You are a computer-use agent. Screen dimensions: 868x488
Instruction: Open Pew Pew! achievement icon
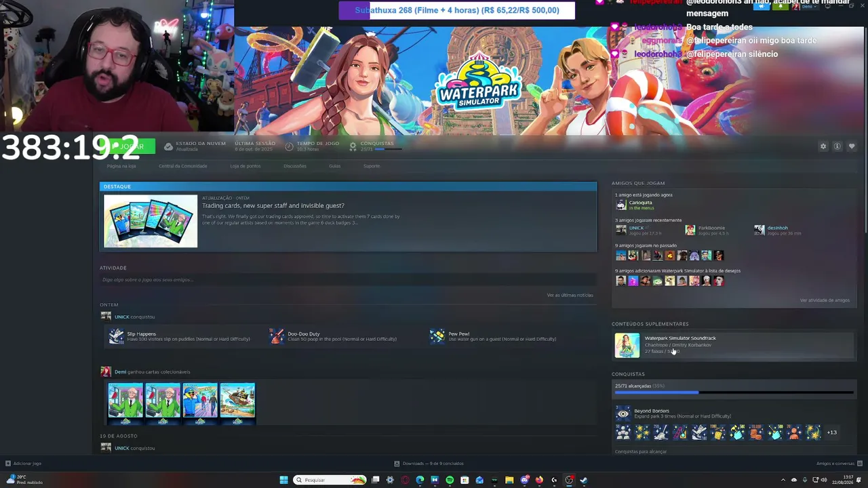[437, 336]
